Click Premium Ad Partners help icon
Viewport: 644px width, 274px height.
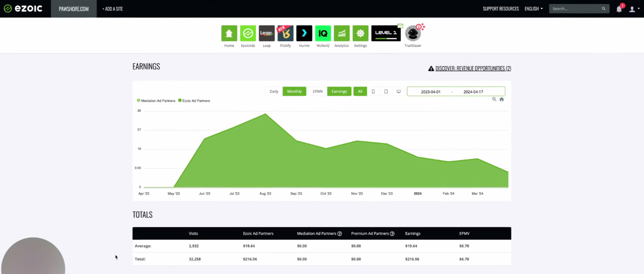tap(392, 233)
